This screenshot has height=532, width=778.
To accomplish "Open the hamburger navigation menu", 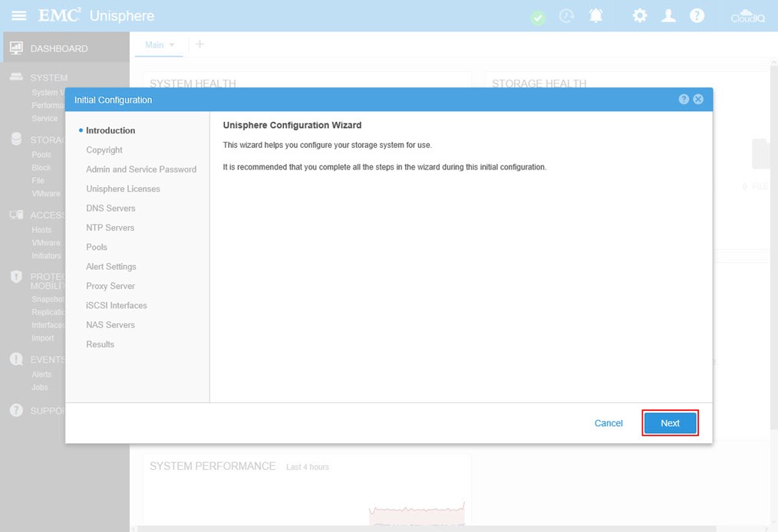I will click(19, 16).
